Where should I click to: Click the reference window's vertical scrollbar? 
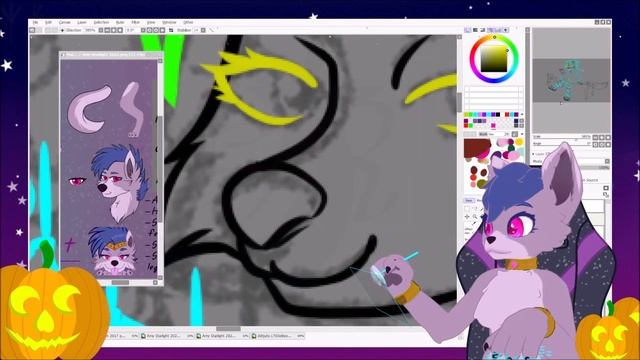tap(160, 169)
